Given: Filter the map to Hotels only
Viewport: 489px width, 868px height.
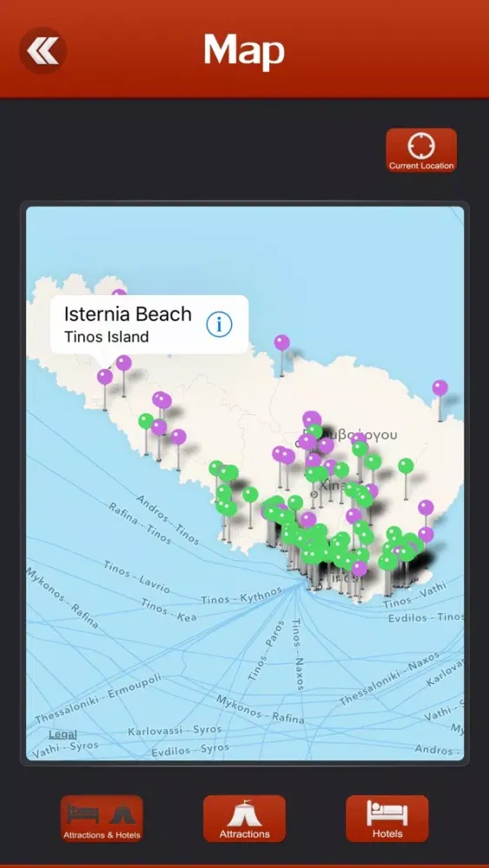Looking at the screenshot, I should pyautogui.click(x=387, y=819).
